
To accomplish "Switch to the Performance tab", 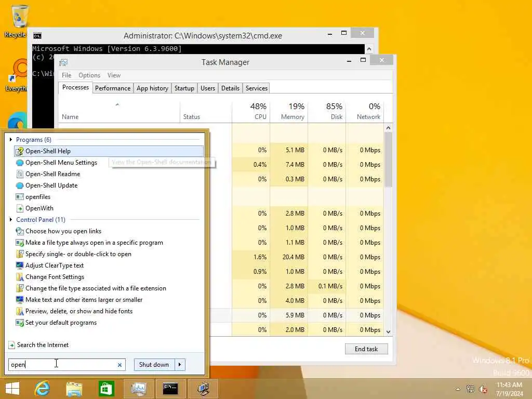I will click(x=113, y=88).
